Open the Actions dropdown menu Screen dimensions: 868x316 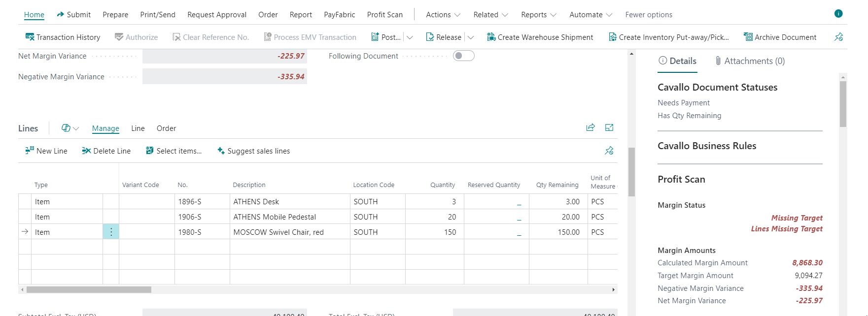(x=443, y=15)
